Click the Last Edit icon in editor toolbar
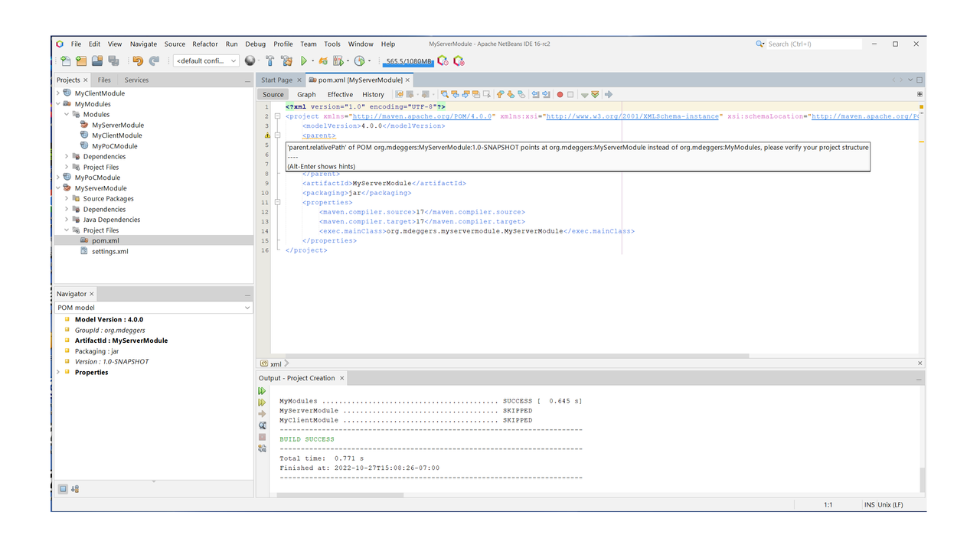 click(x=400, y=94)
